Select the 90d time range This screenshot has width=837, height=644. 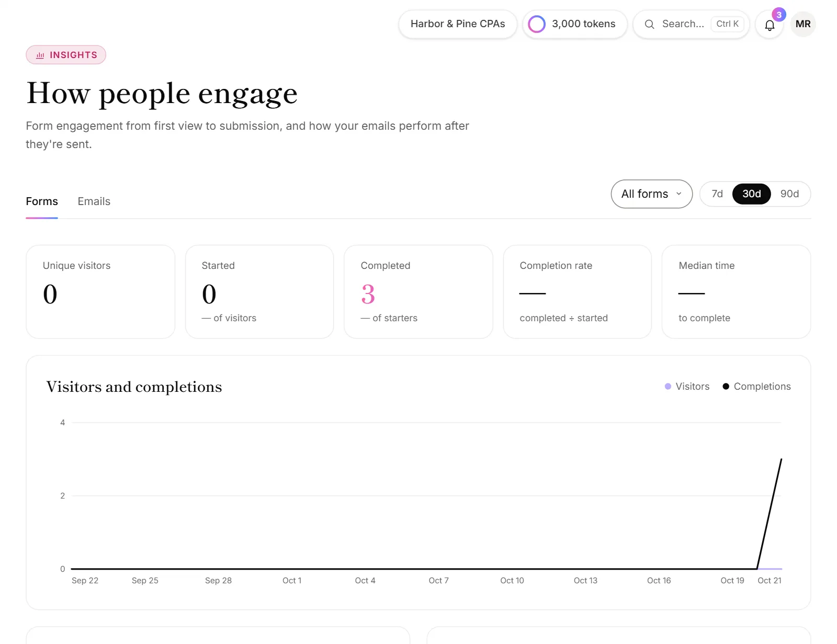[789, 194]
